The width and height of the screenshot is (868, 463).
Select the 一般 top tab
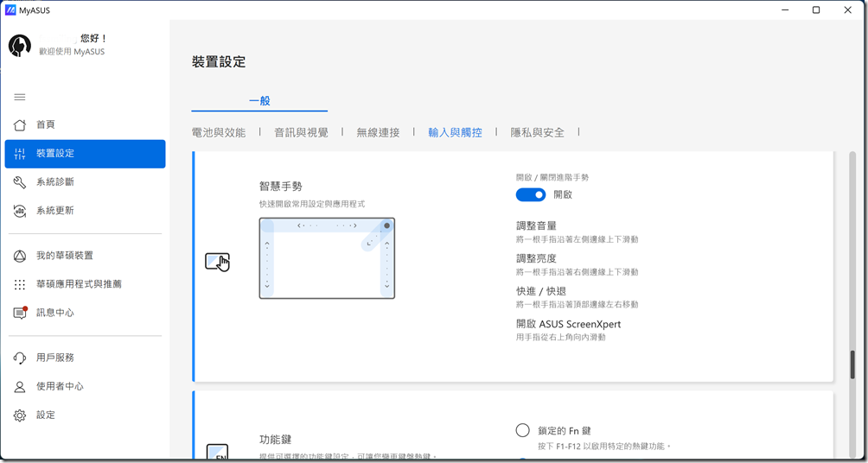[259, 101]
